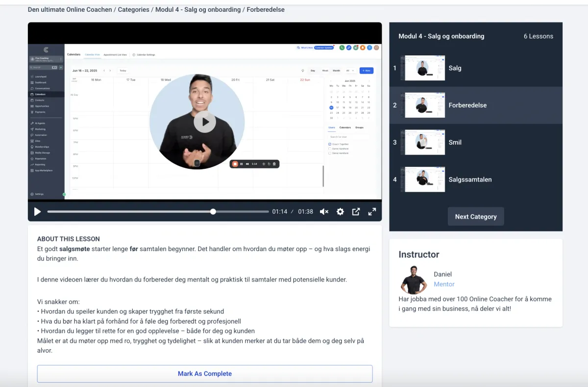Open the video in a pop-out window
The width and height of the screenshot is (588, 387).
pos(356,211)
